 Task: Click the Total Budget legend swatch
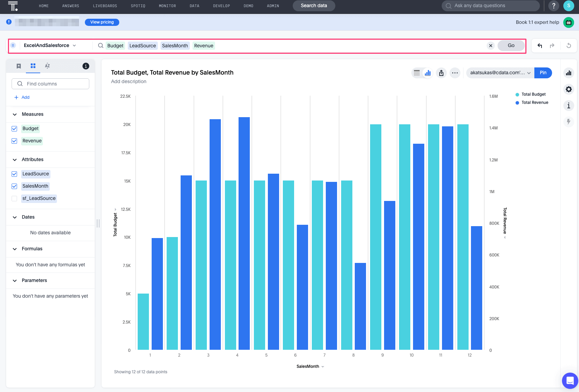tap(517, 95)
